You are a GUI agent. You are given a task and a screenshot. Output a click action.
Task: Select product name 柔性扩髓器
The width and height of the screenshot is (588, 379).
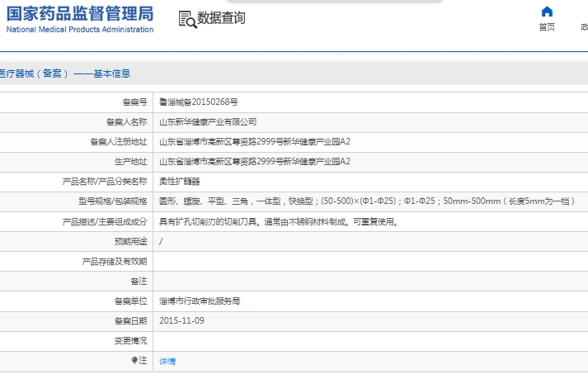[180, 182]
